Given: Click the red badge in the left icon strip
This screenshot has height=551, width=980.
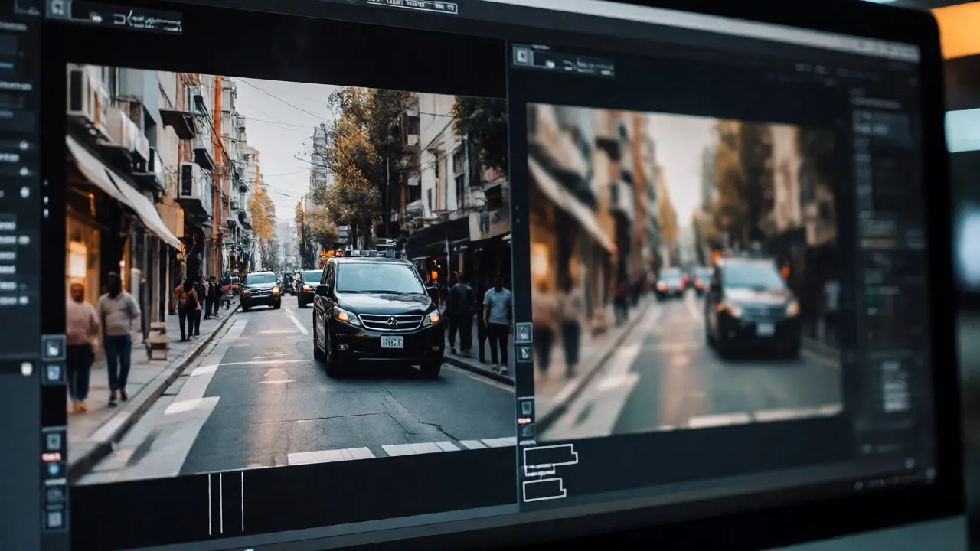Looking at the screenshot, I should [x=52, y=457].
